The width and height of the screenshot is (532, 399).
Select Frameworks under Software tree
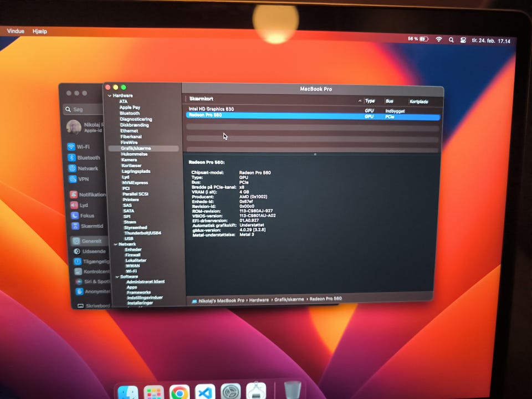pyautogui.click(x=139, y=292)
